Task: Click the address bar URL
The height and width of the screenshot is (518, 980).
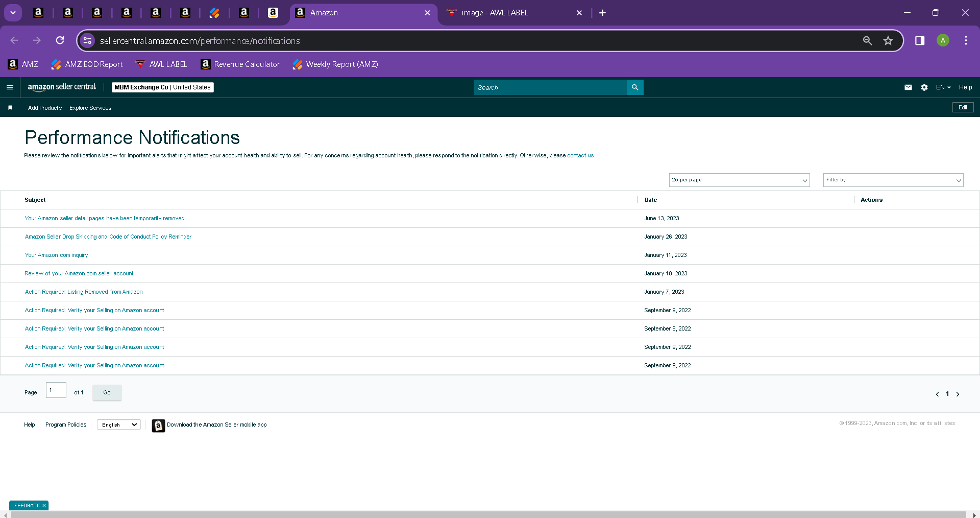Action: click(x=200, y=41)
